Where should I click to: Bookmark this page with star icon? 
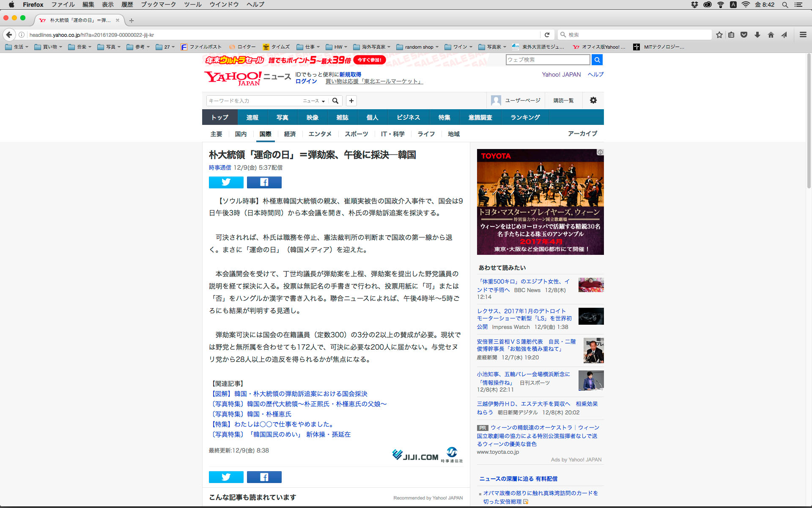click(x=719, y=35)
